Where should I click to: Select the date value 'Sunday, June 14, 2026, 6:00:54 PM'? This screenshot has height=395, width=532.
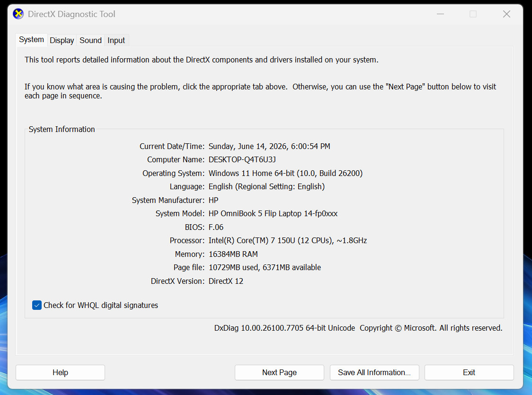click(x=269, y=146)
